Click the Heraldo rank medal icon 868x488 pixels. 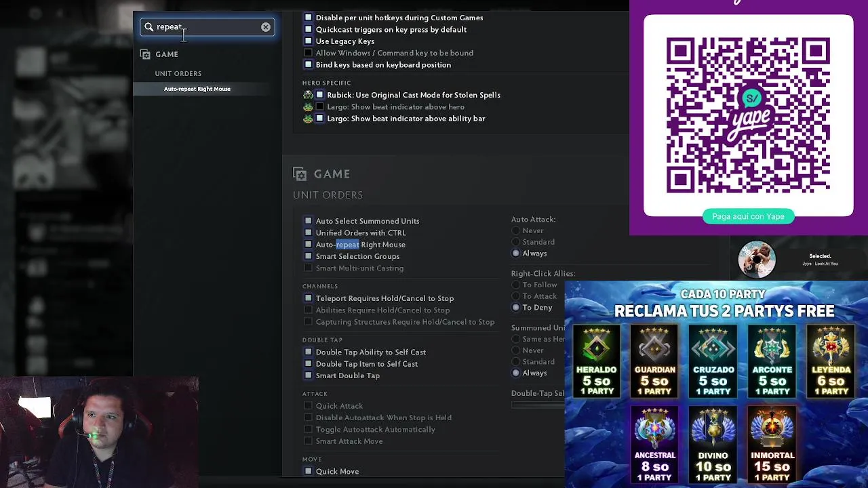tap(596, 346)
